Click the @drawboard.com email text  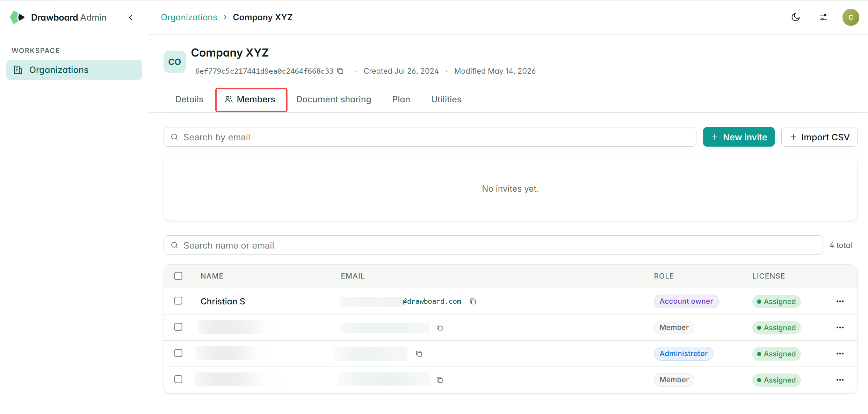(432, 301)
